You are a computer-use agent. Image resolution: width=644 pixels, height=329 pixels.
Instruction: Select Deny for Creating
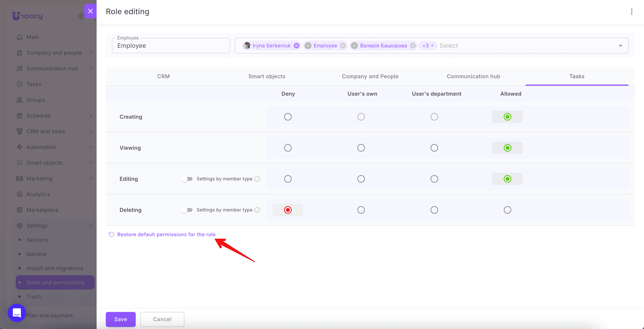288,117
